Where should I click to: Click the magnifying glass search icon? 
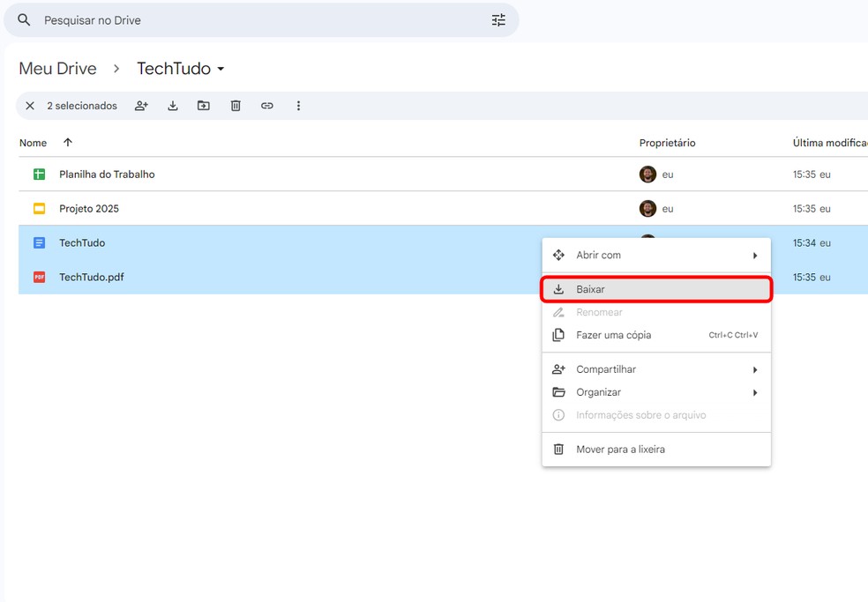pyautogui.click(x=23, y=19)
